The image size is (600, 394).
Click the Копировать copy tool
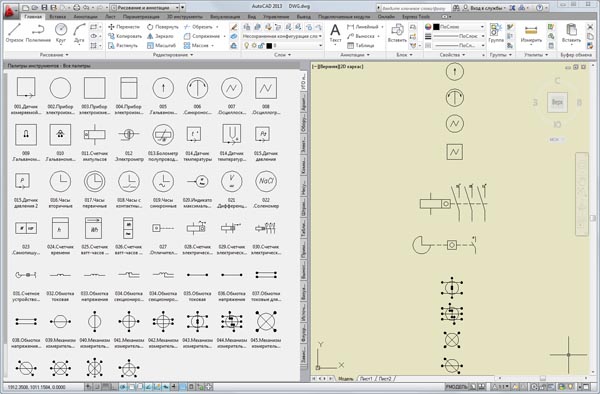click(125, 36)
